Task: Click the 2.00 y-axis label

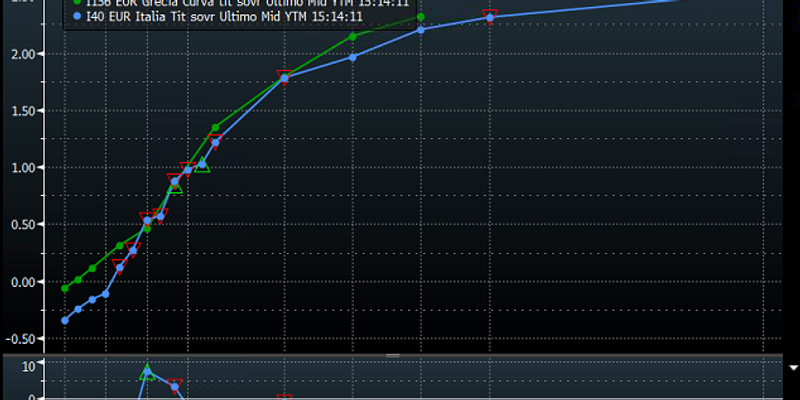Action: click(22, 54)
